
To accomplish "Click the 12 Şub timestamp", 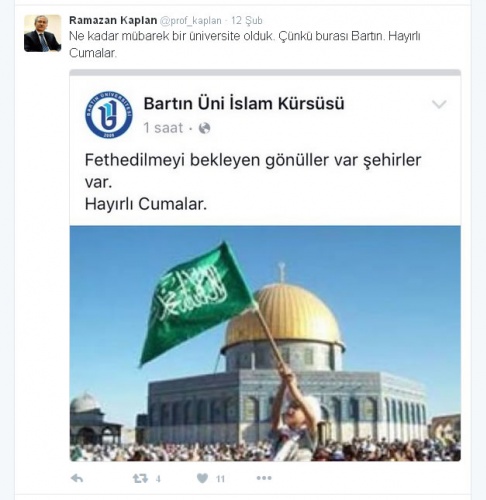I will [247, 20].
